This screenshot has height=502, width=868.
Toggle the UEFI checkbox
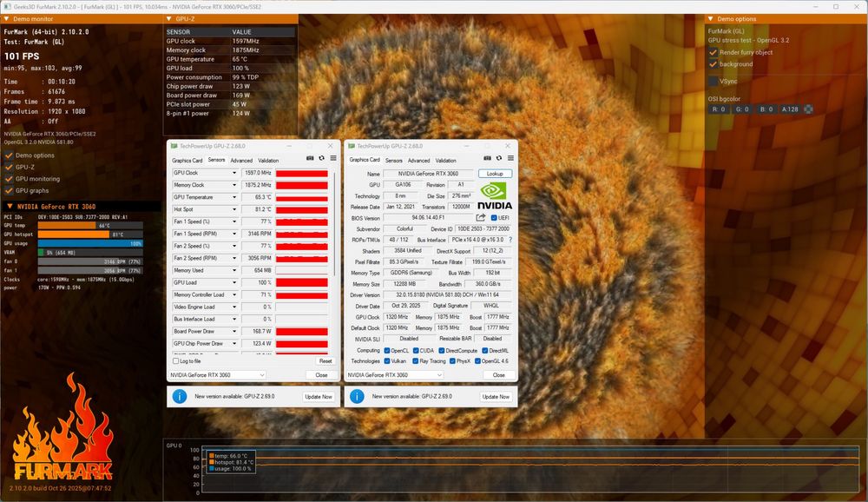[x=494, y=218]
